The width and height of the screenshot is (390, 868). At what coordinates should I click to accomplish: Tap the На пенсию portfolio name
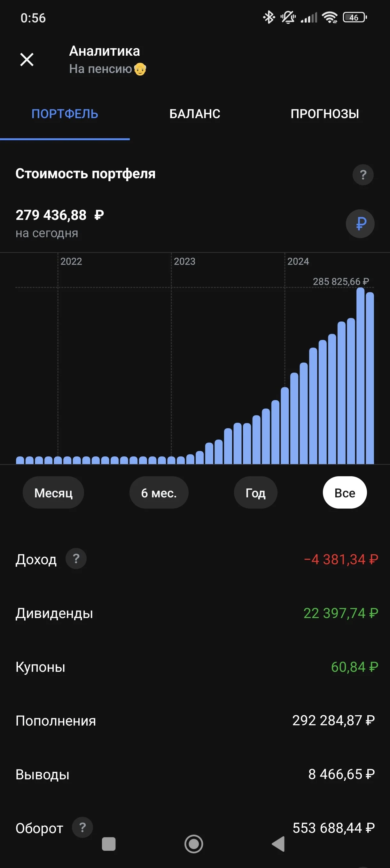(108, 69)
